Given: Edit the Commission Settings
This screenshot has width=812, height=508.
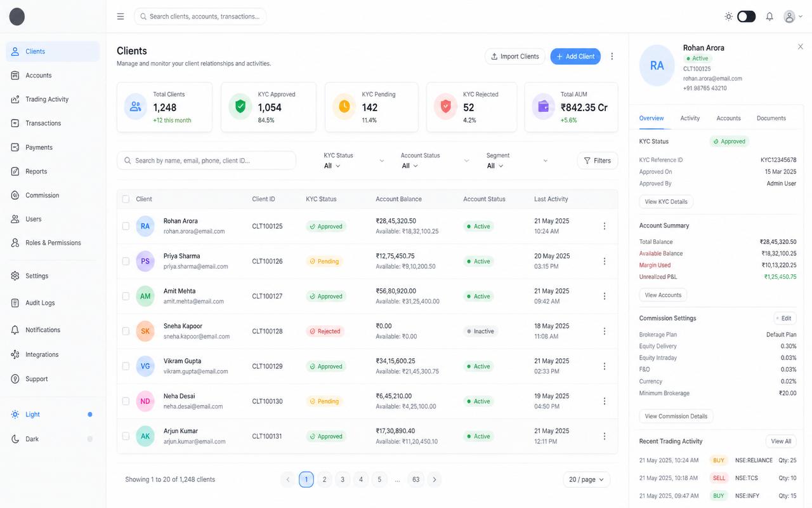Looking at the screenshot, I should [x=785, y=318].
